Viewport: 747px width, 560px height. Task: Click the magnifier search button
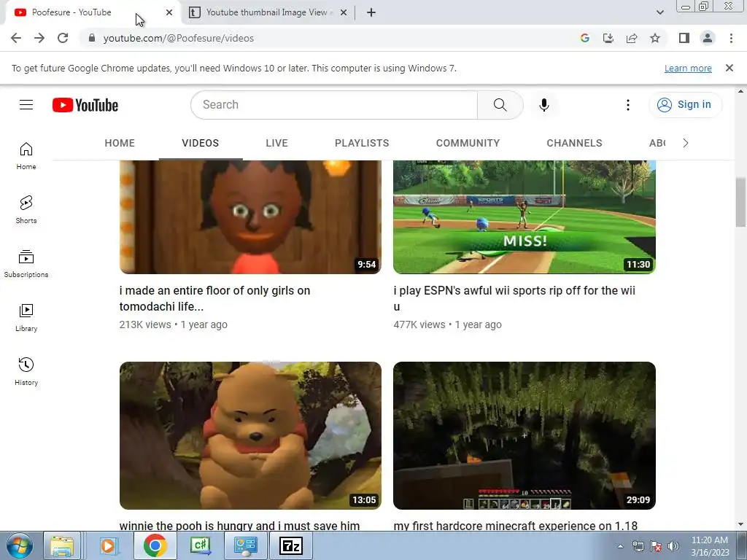500,105
